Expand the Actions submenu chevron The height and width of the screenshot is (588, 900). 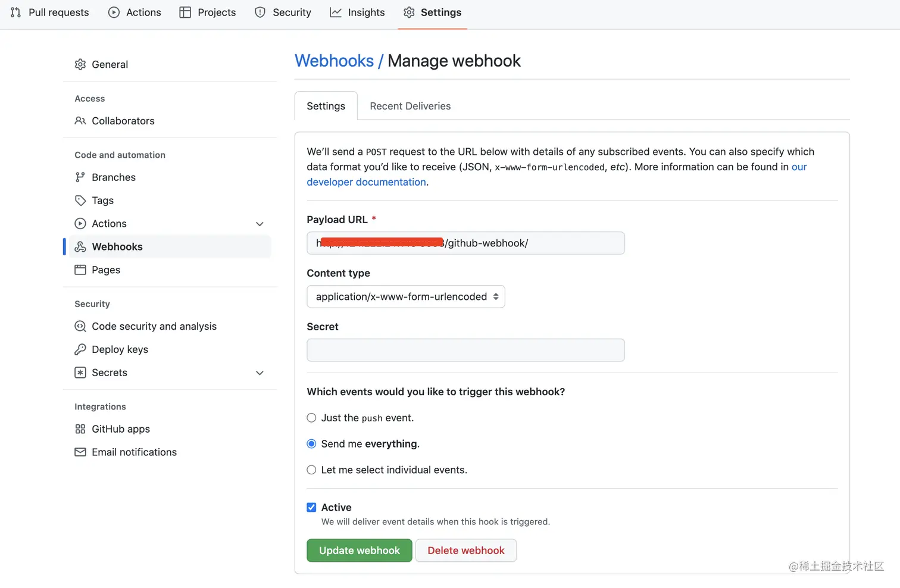pos(260,224)
